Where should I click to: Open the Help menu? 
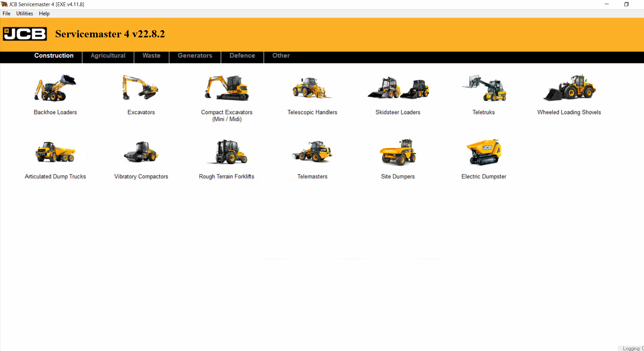click(x=44, y=13)
